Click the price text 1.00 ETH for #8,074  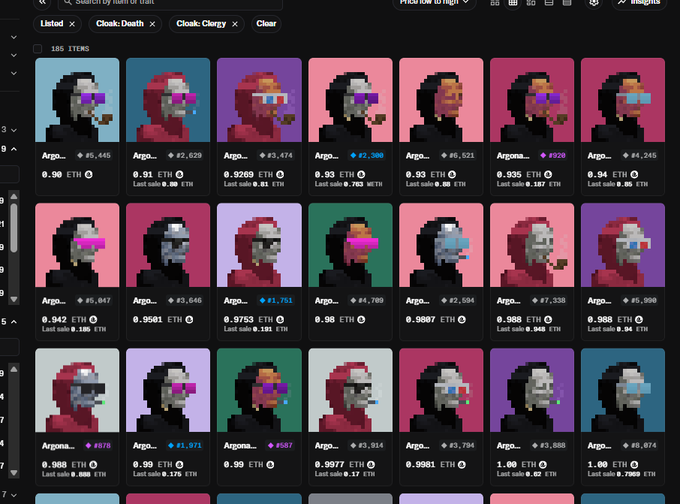[607, 465]
